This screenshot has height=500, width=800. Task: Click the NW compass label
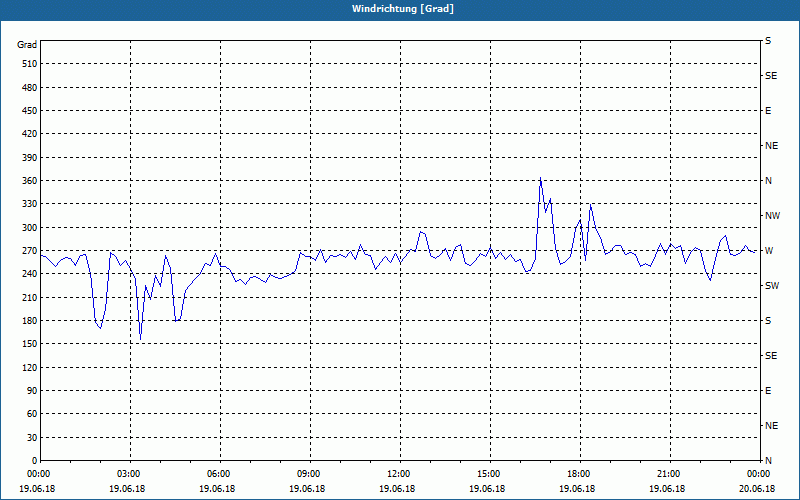[772, 216]
